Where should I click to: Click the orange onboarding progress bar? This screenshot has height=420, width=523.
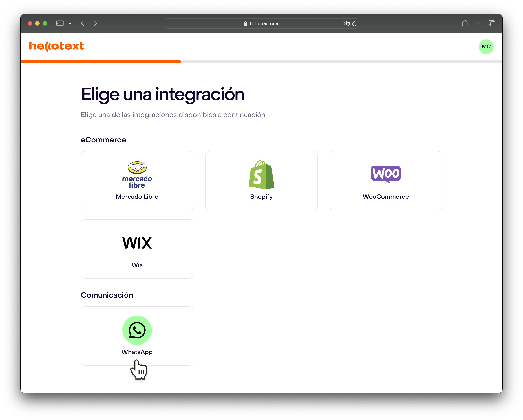coord(101,62)
